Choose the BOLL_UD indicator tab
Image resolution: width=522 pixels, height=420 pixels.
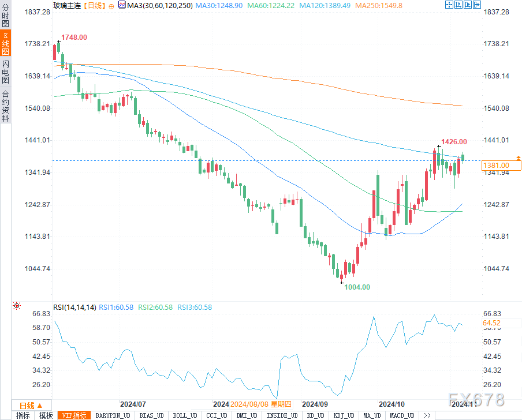pyautogui.click(x=184, y=415)
